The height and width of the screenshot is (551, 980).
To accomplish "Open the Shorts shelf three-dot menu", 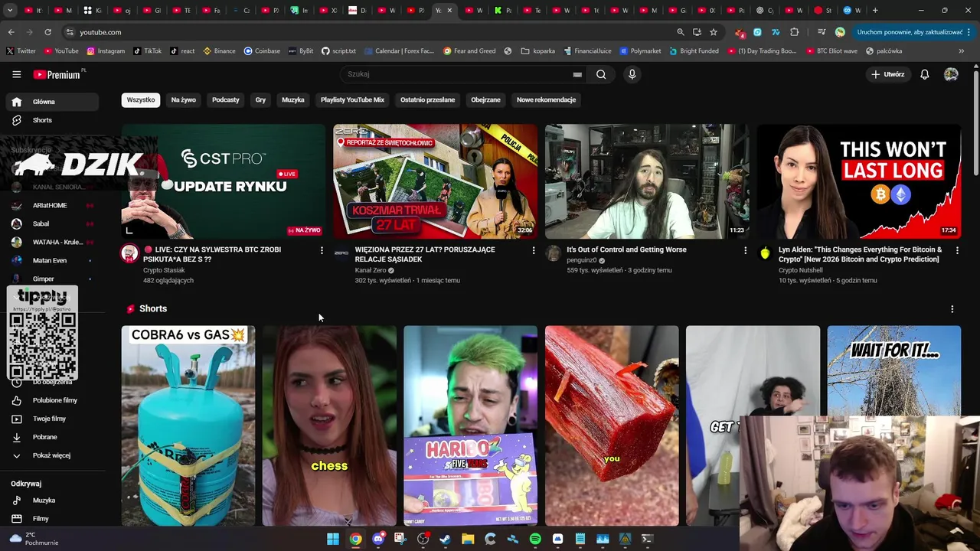I will (x=952, y=309).
